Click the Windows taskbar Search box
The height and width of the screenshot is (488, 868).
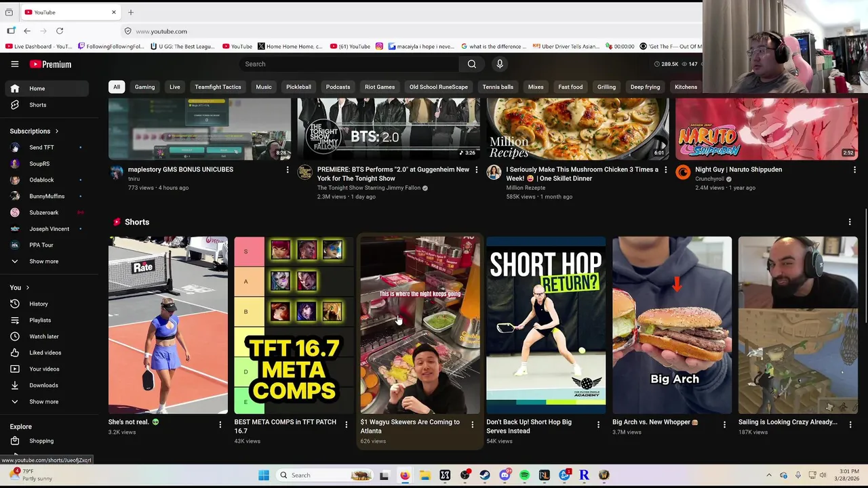pyautogui.click(x=324, y=475)
